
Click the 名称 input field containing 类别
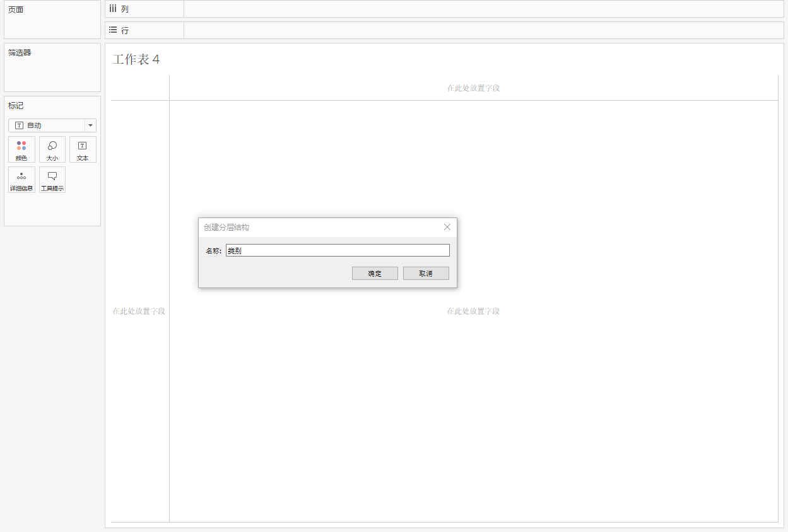pyautogui.click(x=338, y=251)
